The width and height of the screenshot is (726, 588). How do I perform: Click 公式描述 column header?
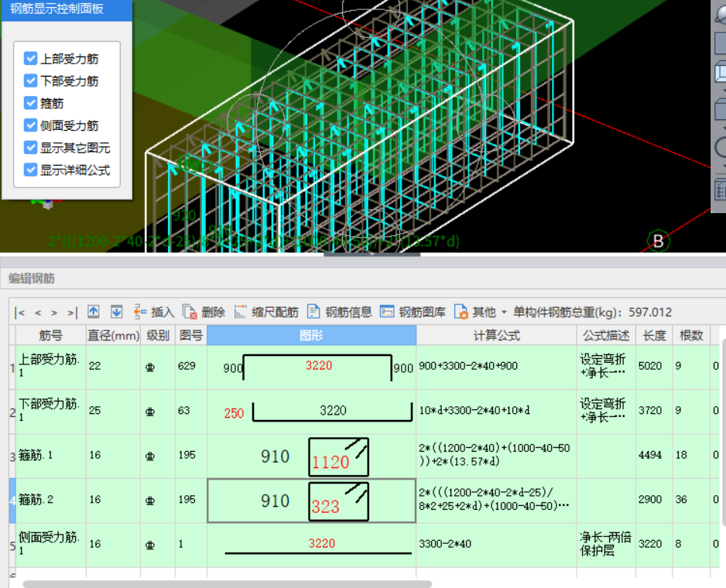pyautogui.click(x=606, y=335)
